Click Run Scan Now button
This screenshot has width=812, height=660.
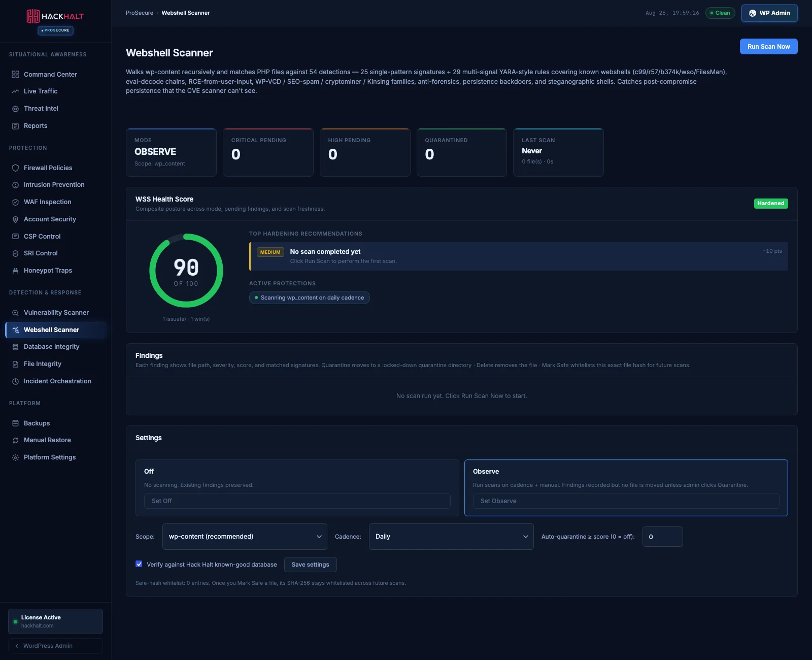click(769, 47)
